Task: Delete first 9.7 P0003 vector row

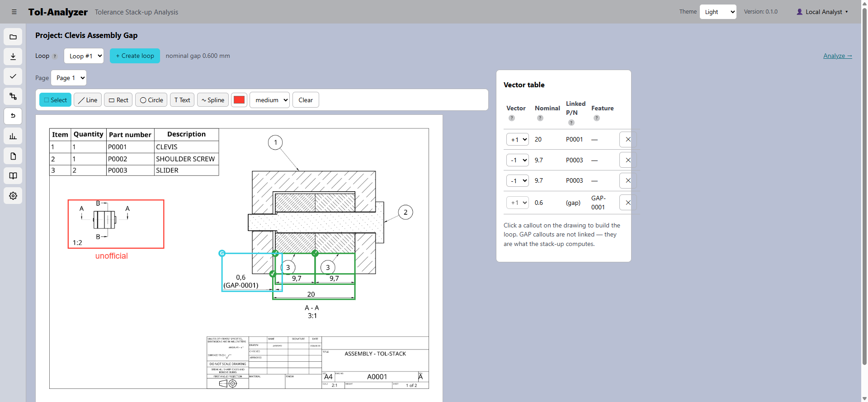Action: pyautogui.click(x=628, y=160)
